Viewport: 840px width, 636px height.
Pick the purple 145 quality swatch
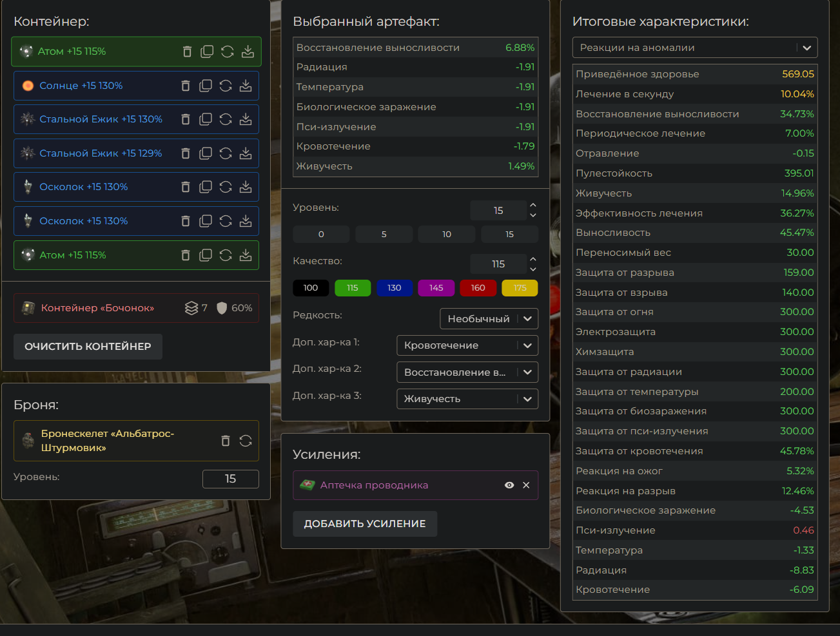(x=436, y=287)
